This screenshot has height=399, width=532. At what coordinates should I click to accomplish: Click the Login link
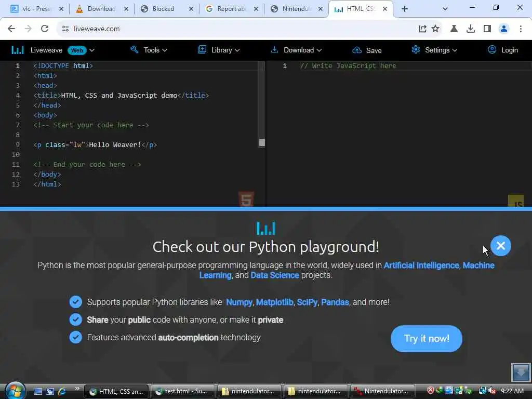tap(509, 50)
